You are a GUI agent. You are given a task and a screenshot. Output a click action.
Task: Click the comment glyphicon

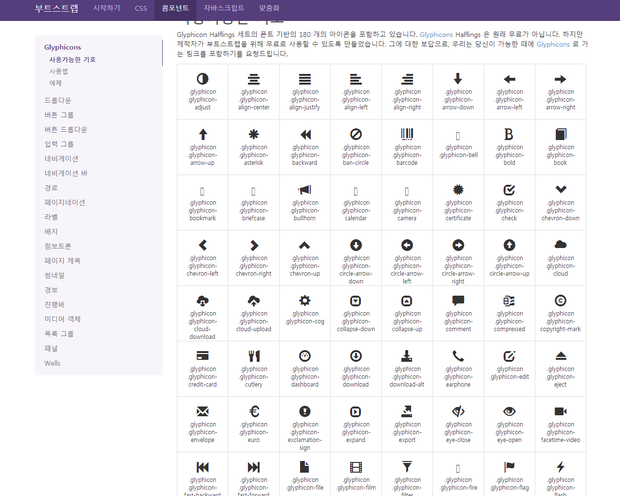click(458, 301)
